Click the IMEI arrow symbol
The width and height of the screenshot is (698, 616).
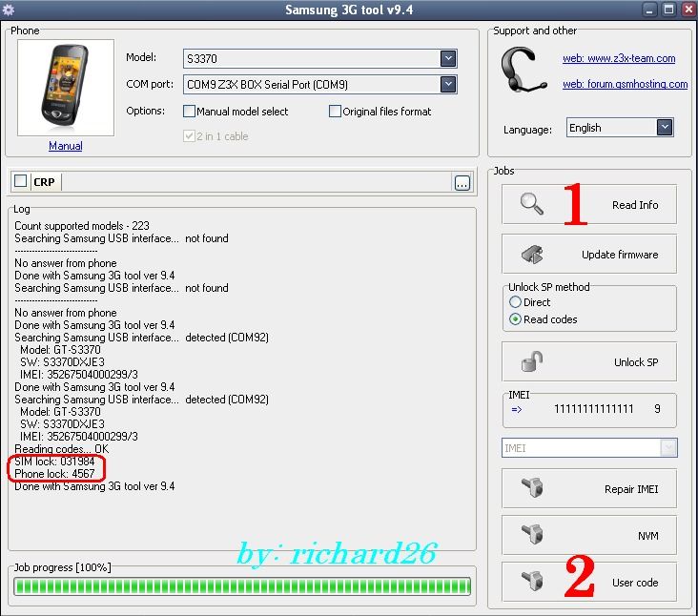[517, 409]
